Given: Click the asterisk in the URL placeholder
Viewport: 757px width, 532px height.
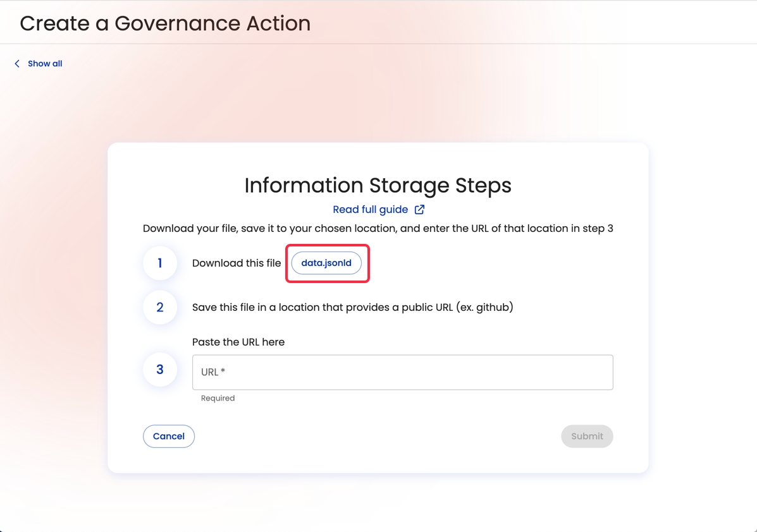Looking at the screenshot, I should pos(223,372).
